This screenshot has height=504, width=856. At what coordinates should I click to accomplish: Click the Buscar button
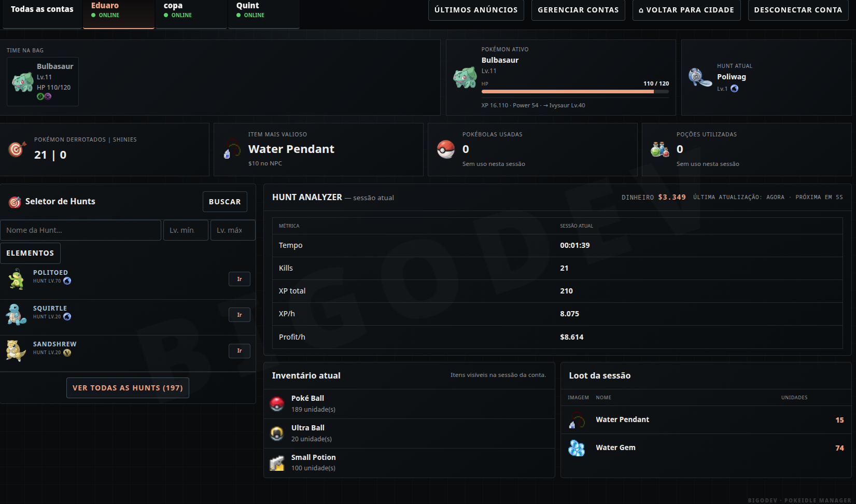tap(225, 202)
